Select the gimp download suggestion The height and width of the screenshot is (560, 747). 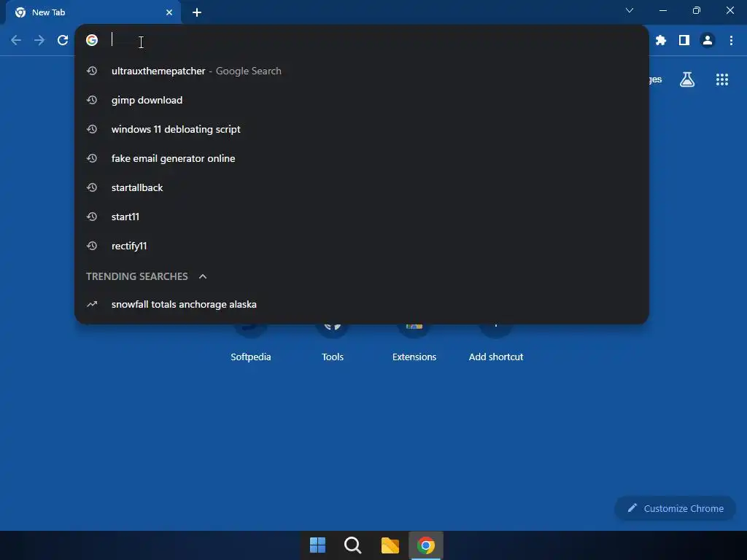[x=362, y=100]
